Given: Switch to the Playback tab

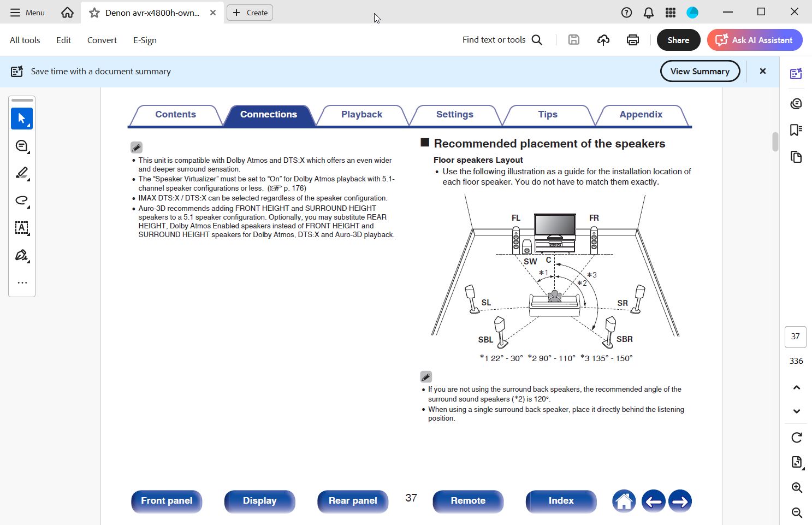Looking at the screenshot, I should click(x=361, y=115).
